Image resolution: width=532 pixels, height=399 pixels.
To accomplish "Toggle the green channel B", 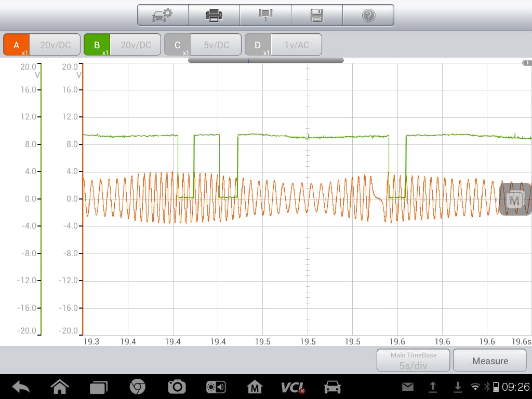I will (97, 45).
